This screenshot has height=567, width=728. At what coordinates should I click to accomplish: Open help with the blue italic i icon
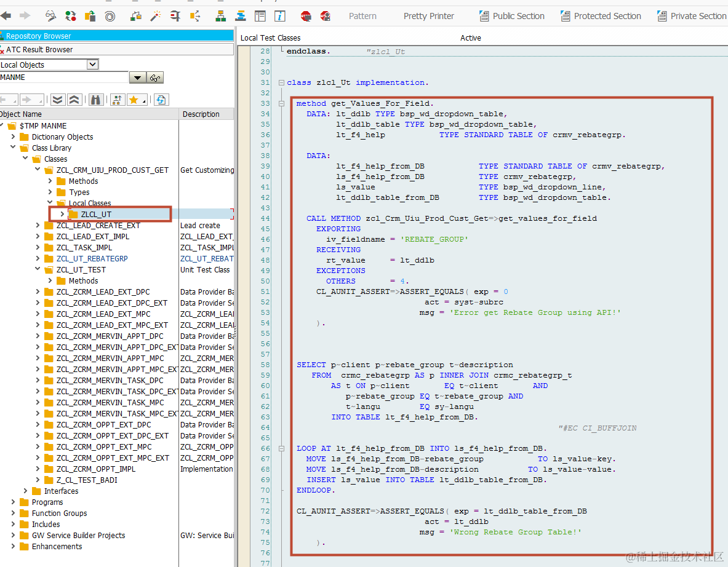[280, 16]
